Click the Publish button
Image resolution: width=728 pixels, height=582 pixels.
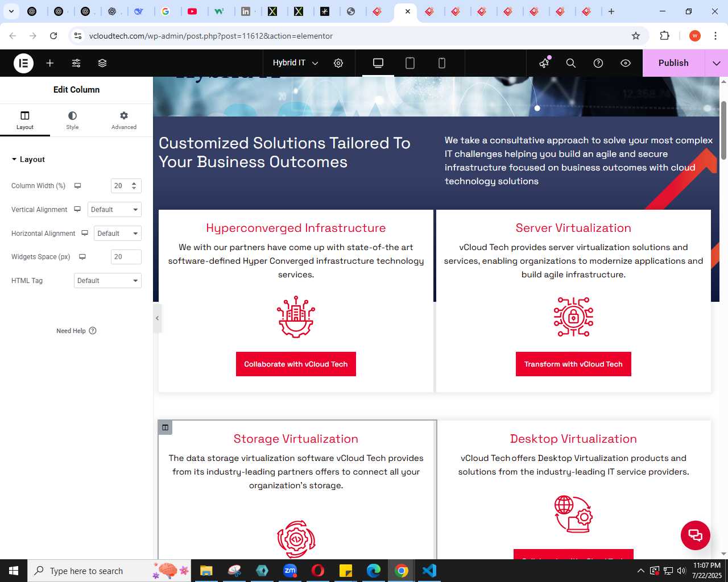tap(673, 63)
